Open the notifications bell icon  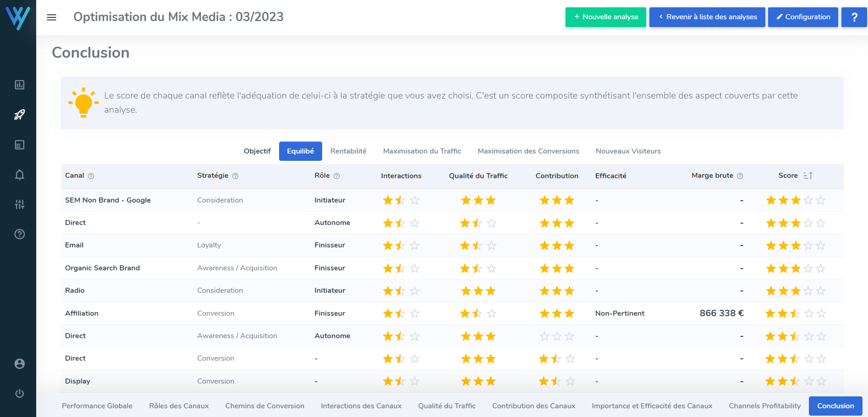pos(19,175)
